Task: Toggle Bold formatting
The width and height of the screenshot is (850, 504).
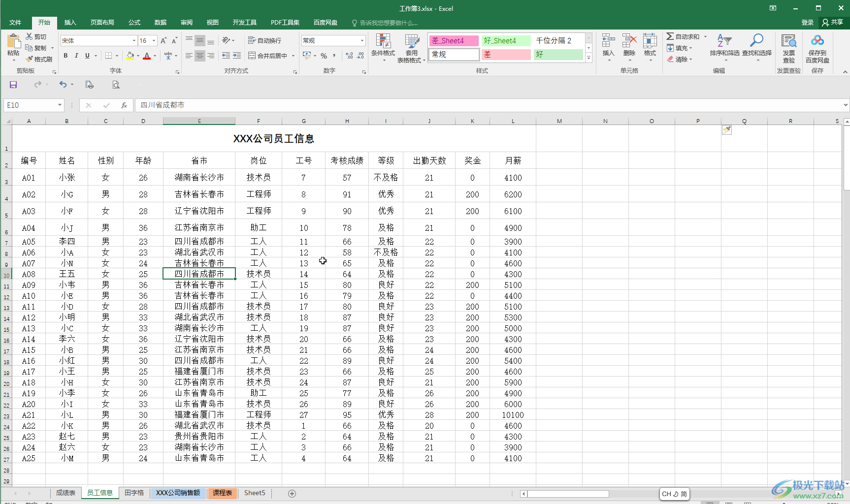Action: 65,56
